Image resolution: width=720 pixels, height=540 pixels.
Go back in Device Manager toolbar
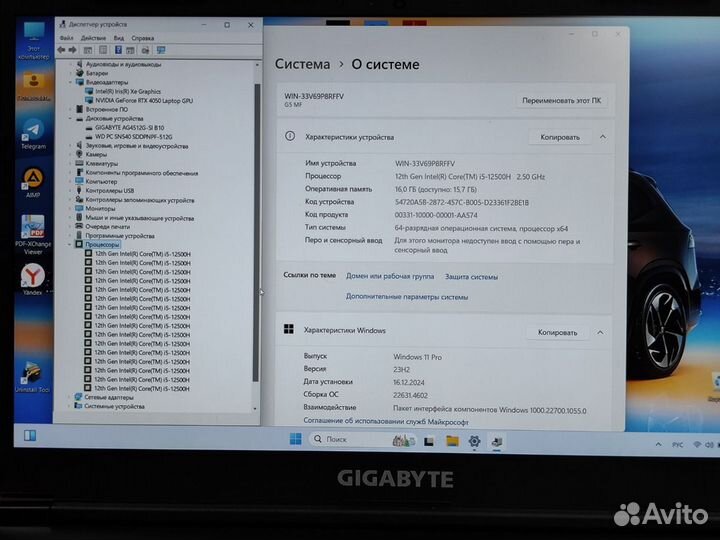click(62, 50)
